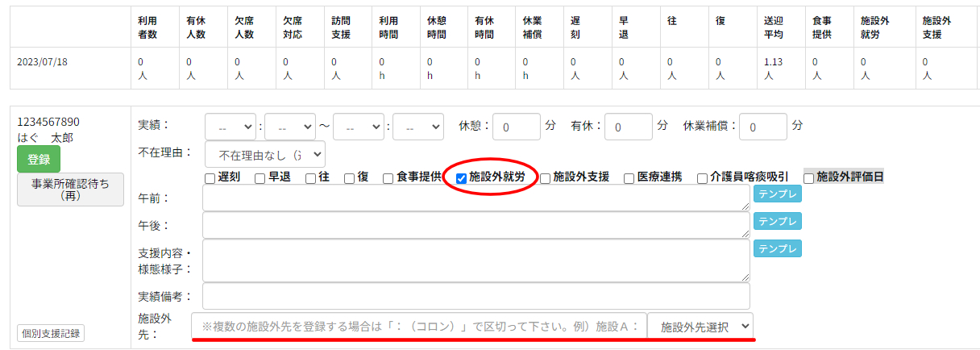Viewport: 980px width, 350px height.
Task: Click the 実績備考 text field
Action: [475, 295]
